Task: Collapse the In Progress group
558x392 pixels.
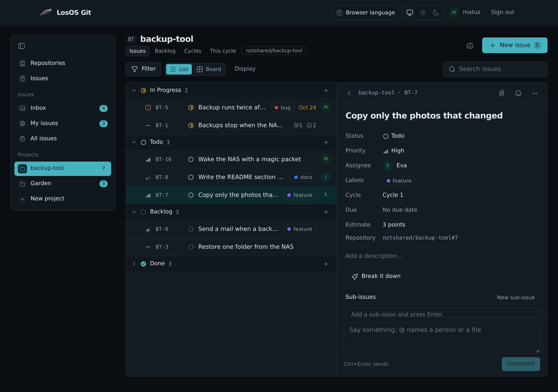Action: pos(134,90)
